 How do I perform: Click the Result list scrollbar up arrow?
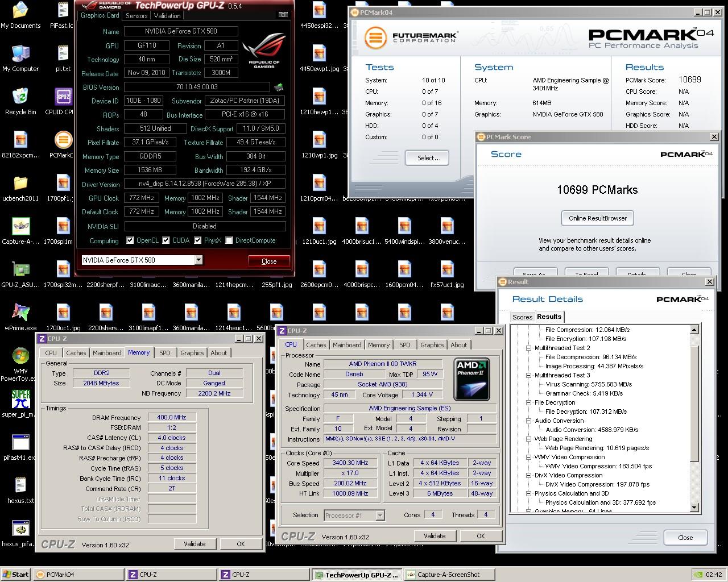tap(694, 330)
